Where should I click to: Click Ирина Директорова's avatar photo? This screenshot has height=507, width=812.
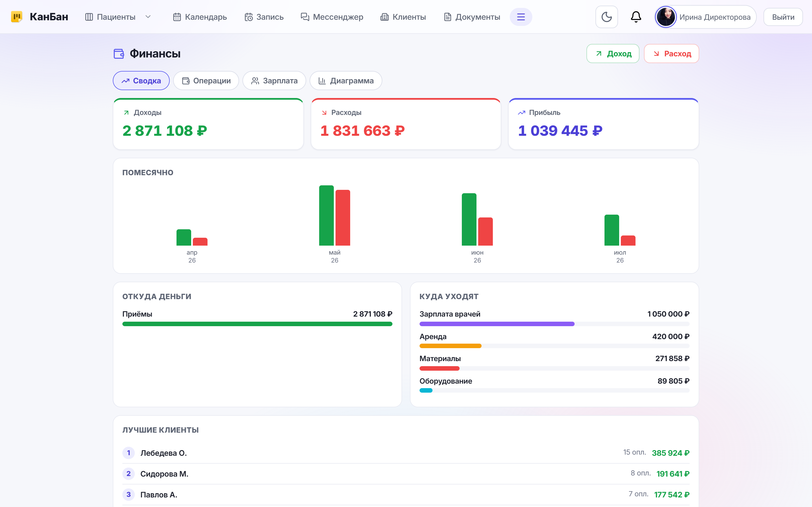[666, 17]
